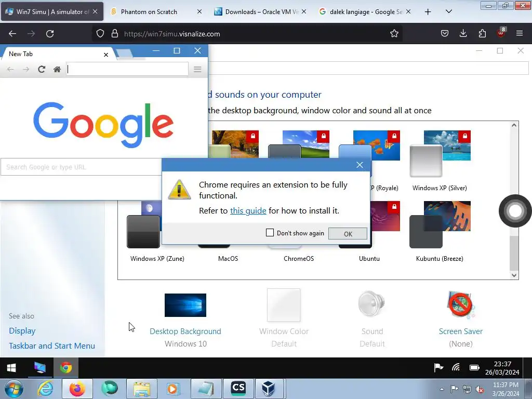Open VirtualBox from host taskbar
Screen dimensions: 532x399
[x=269, y=389]
